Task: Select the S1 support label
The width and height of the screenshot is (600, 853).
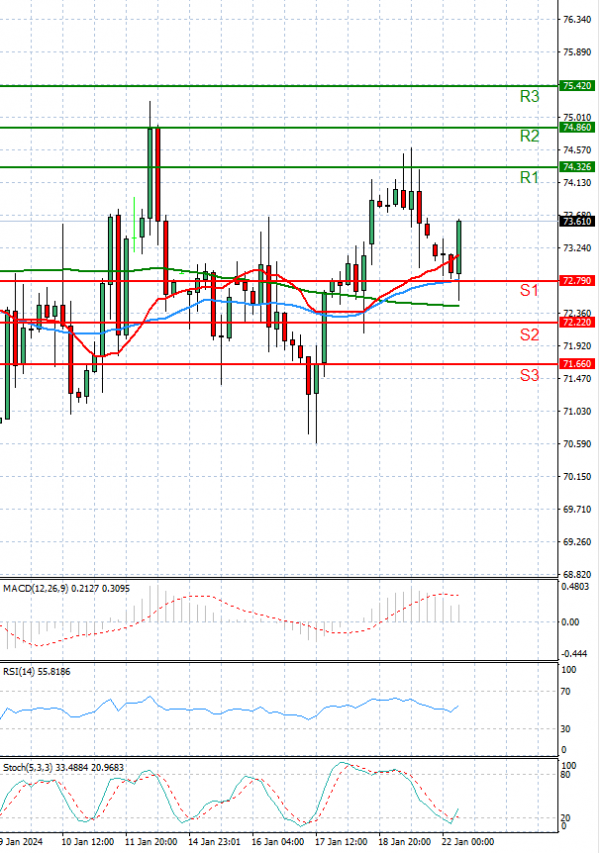Action: tap(529, 290)
